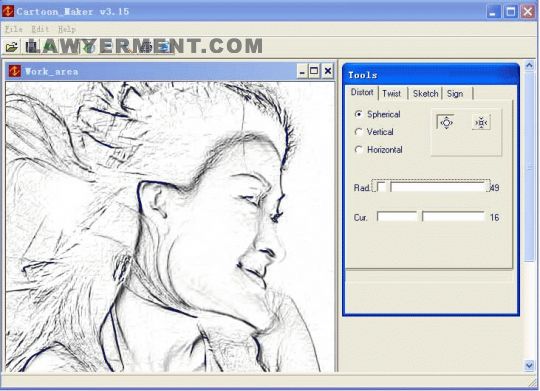Click the sketch image in Work_area
This screenshot has width=540, height=391.
[x=170, y=227]
